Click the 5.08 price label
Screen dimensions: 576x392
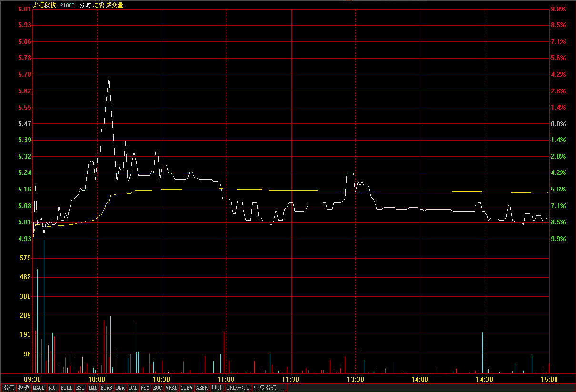[25, 206]
